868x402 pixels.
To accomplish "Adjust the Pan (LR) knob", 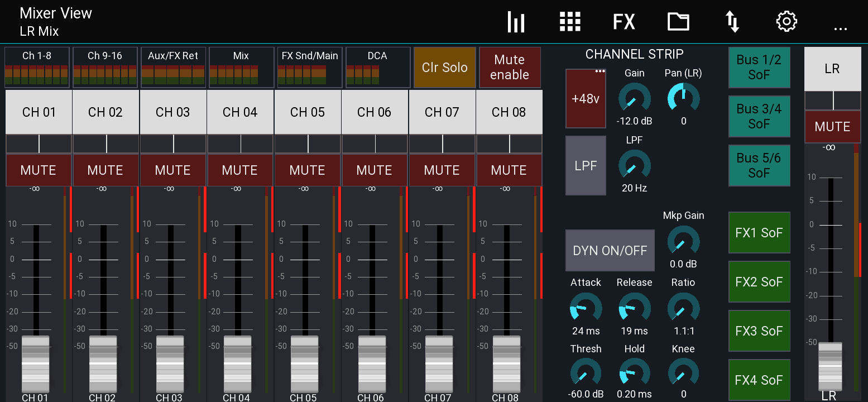I will (x=683, y=99).
